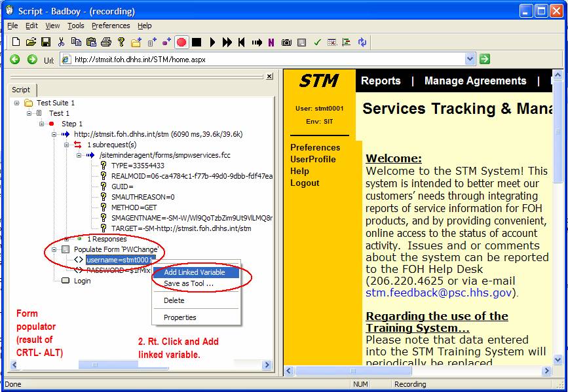Click the red Record button in toolbar
The width and height of the screenshot is (568, 392).
(x=181, y=43)
